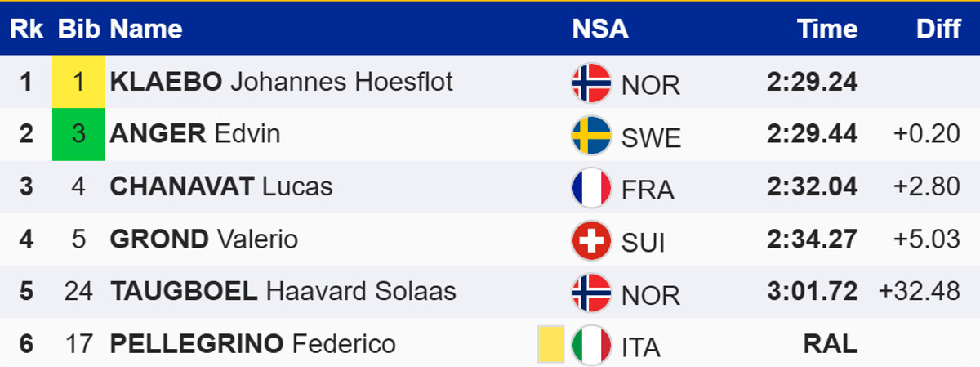Click the NSA column header

(599, 29)
